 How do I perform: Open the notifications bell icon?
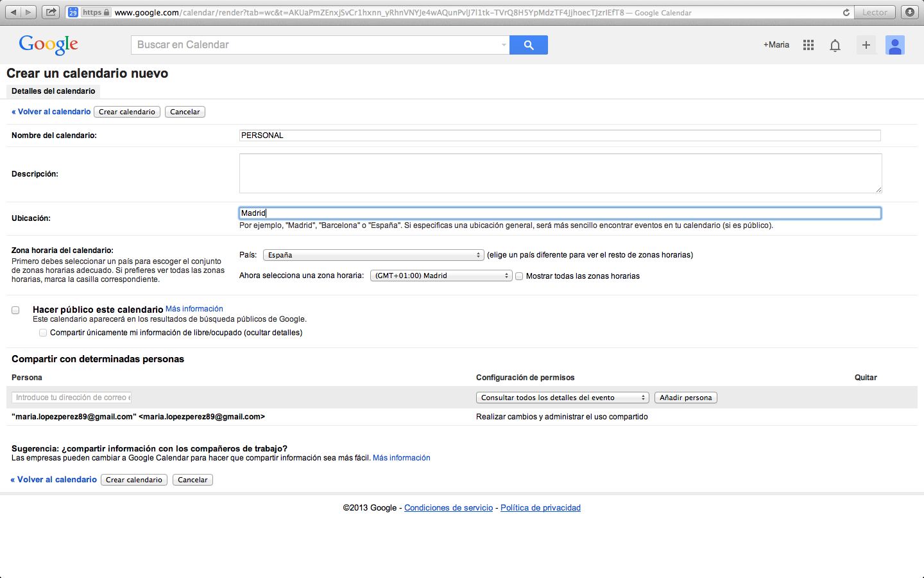[835, 45]
